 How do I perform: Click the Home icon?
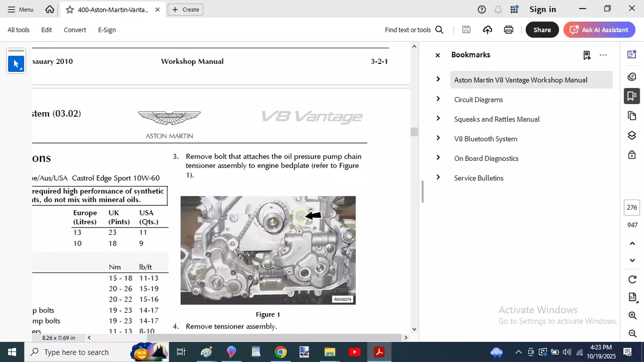49,10
